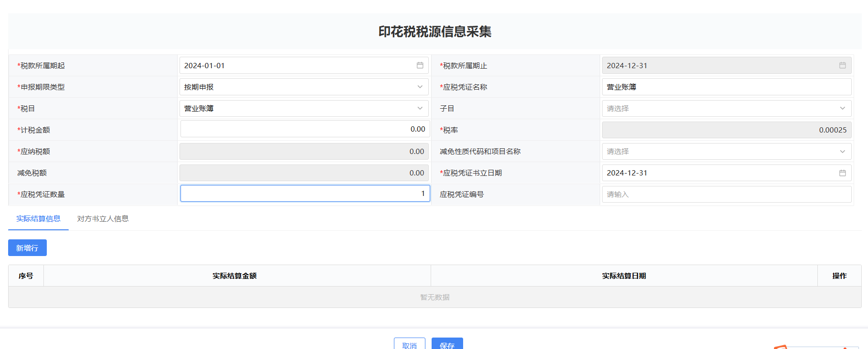The height and width of the screenshot is (349, 868).
Task: Click the 印花税税源信息采集 title
Action: [434, 31]
